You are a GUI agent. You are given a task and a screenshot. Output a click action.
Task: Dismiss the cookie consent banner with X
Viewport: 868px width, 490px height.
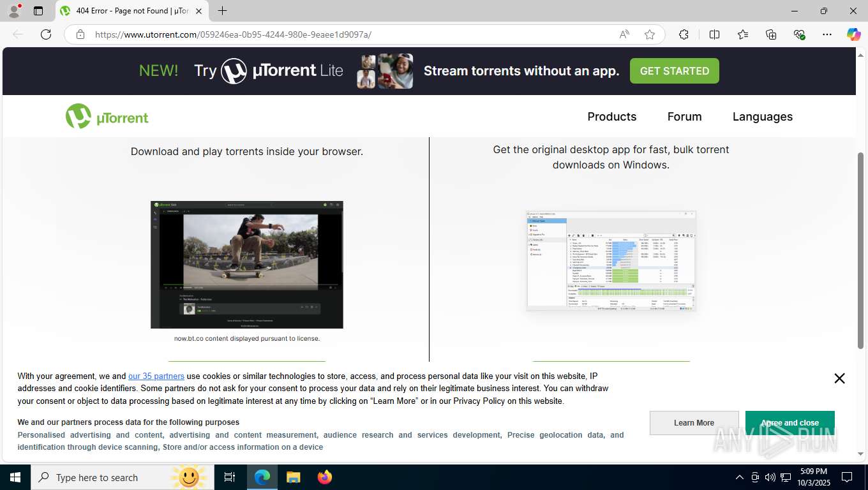pos(839,378)
